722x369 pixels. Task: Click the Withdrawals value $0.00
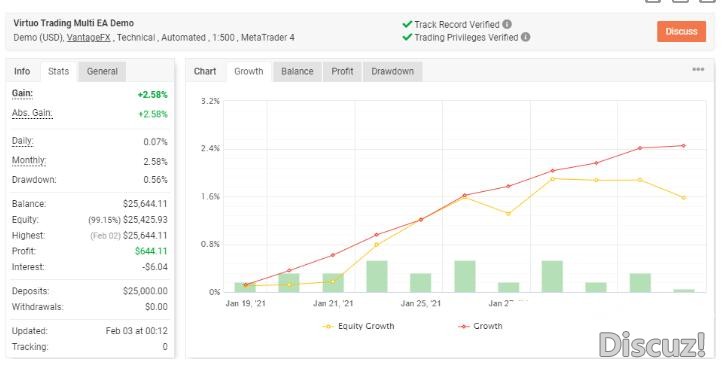[156, 307]
